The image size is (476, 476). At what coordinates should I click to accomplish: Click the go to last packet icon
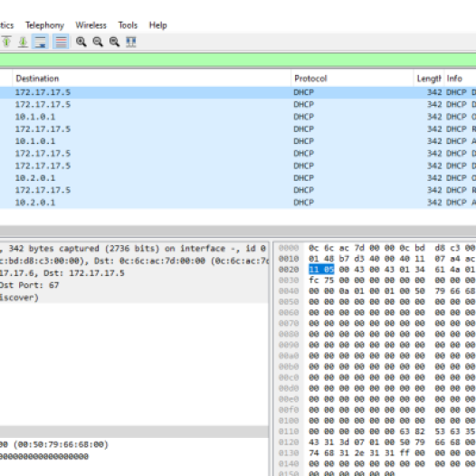[23, 42]
